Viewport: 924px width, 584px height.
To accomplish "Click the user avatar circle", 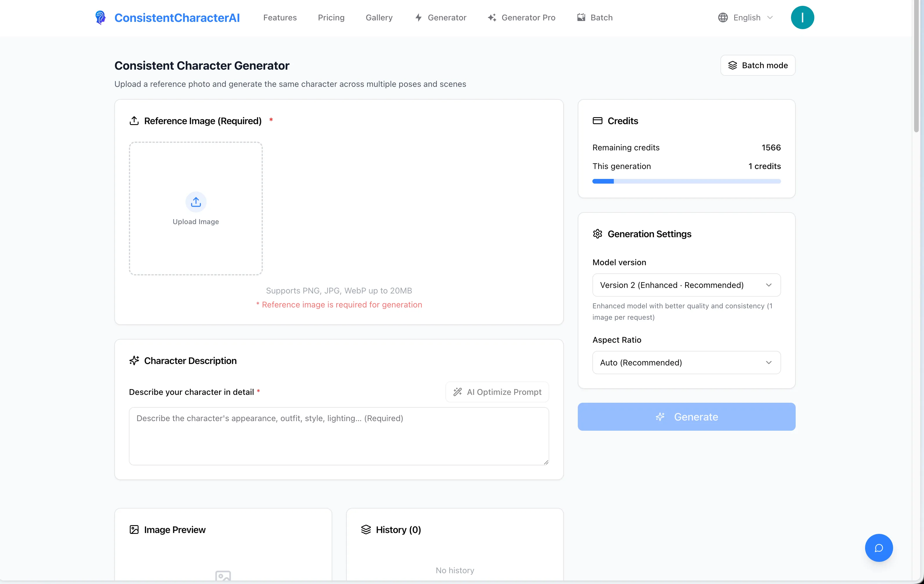I will point(802,18).
